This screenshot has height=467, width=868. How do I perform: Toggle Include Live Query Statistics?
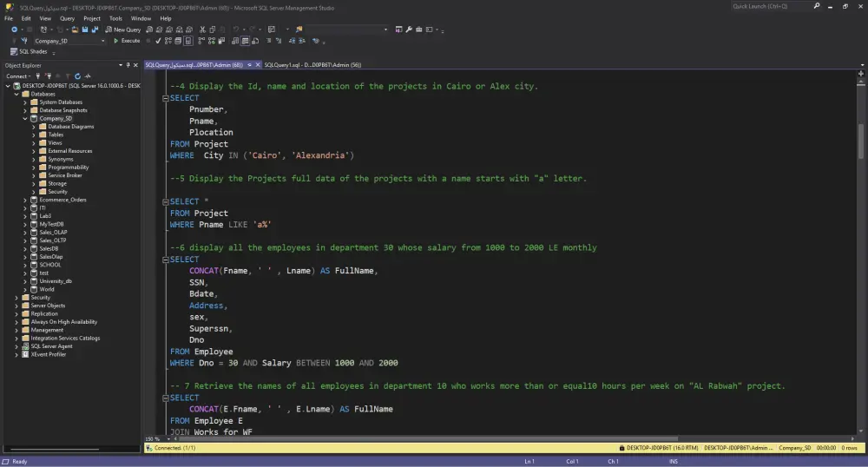tap(212, 41)
